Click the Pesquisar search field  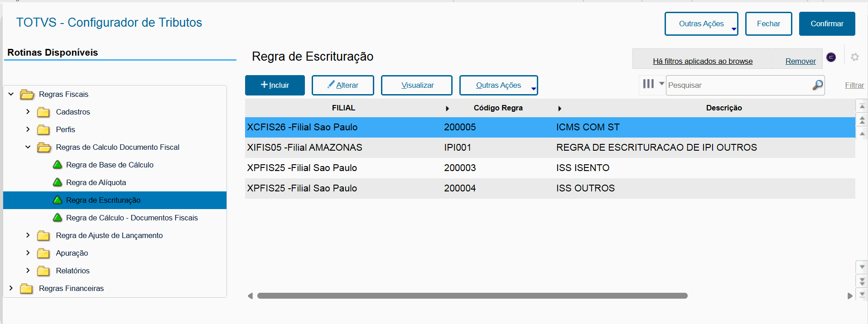(738, 85)
